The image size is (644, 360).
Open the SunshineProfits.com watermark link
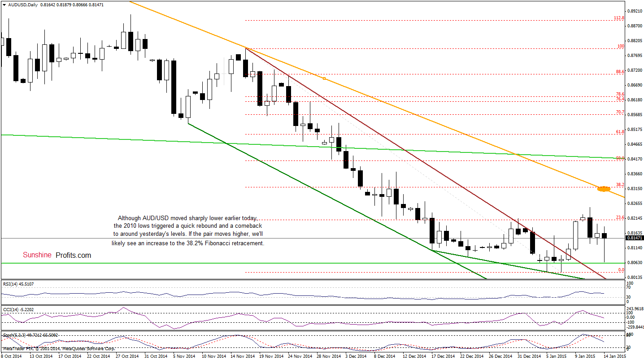point(57,255)
